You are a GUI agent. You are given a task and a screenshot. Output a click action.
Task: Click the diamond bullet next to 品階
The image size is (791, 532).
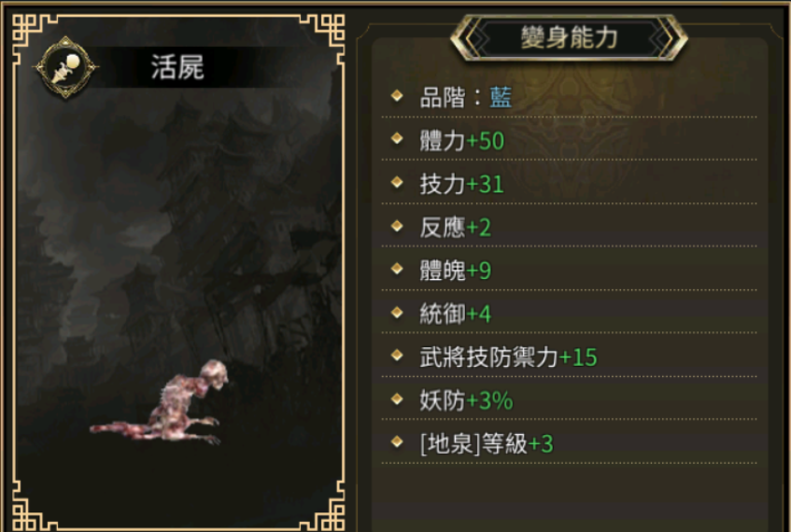click(397, 95)
